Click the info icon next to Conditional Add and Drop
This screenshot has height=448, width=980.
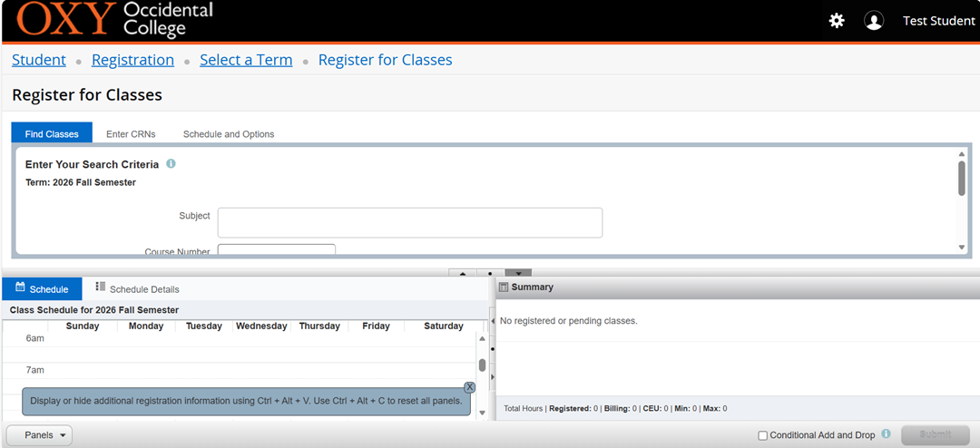[x=886, y=433]
